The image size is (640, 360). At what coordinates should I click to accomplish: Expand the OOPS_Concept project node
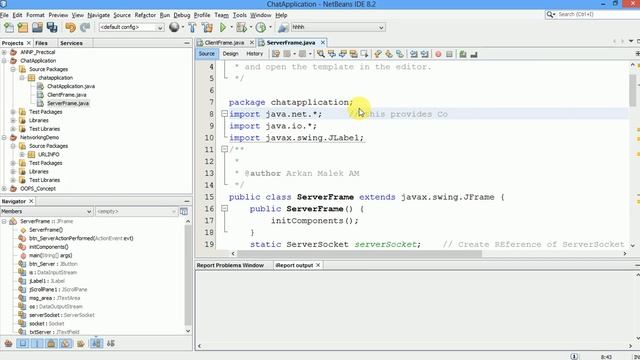[x=4, y=189]
